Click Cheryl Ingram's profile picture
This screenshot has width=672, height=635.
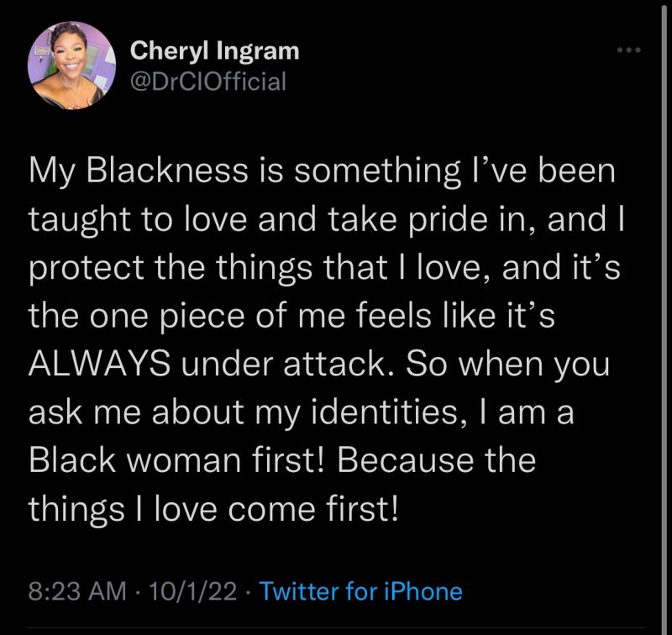tap(71, 65)
